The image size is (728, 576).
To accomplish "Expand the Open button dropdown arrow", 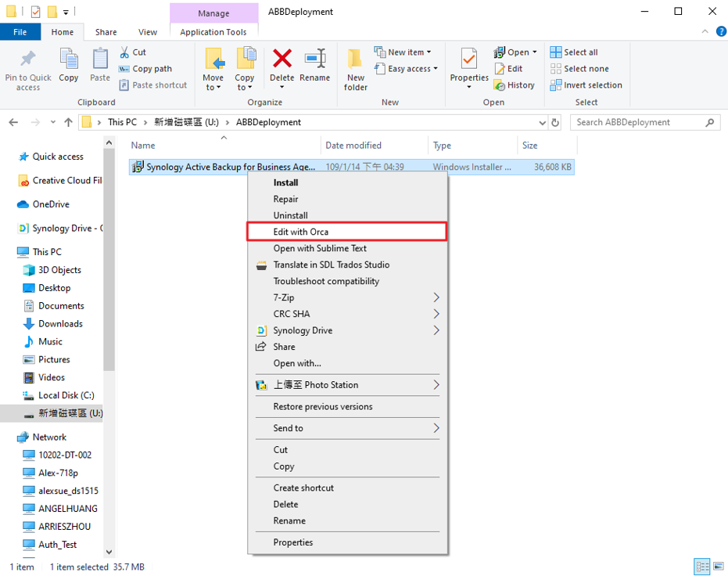I will coord(534,52).
